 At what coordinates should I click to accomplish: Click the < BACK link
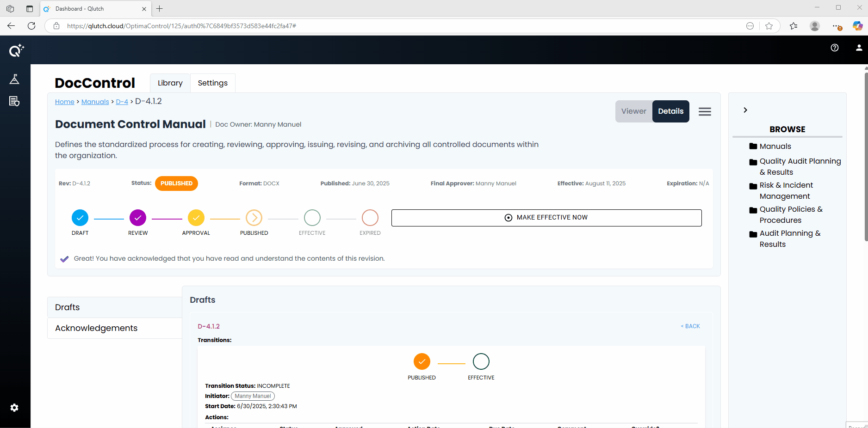click(690, 326)
